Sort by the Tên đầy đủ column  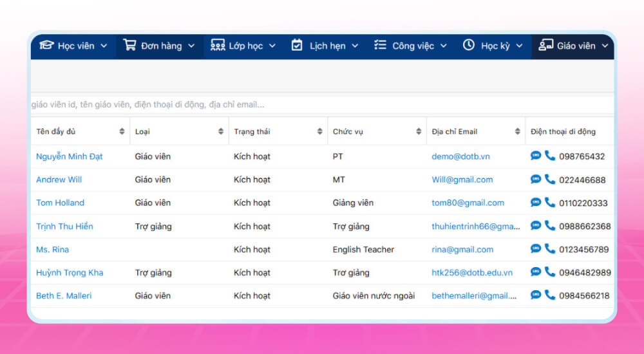coord(122,131)
